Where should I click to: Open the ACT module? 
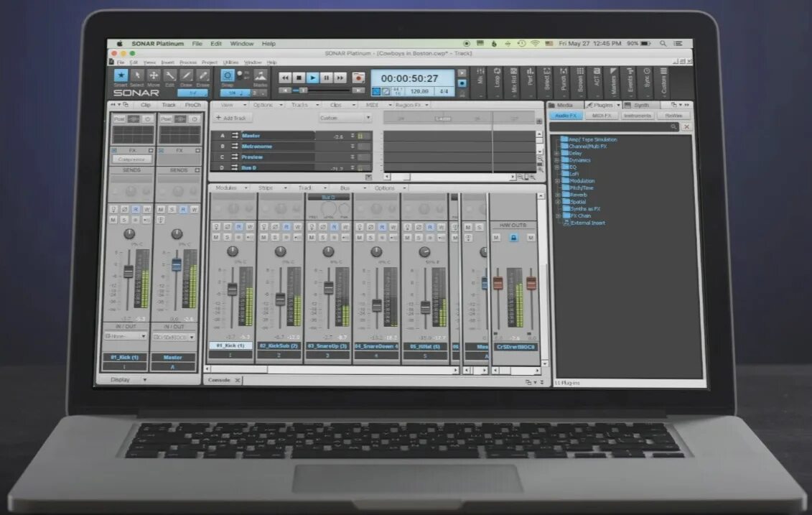[597, 82]
